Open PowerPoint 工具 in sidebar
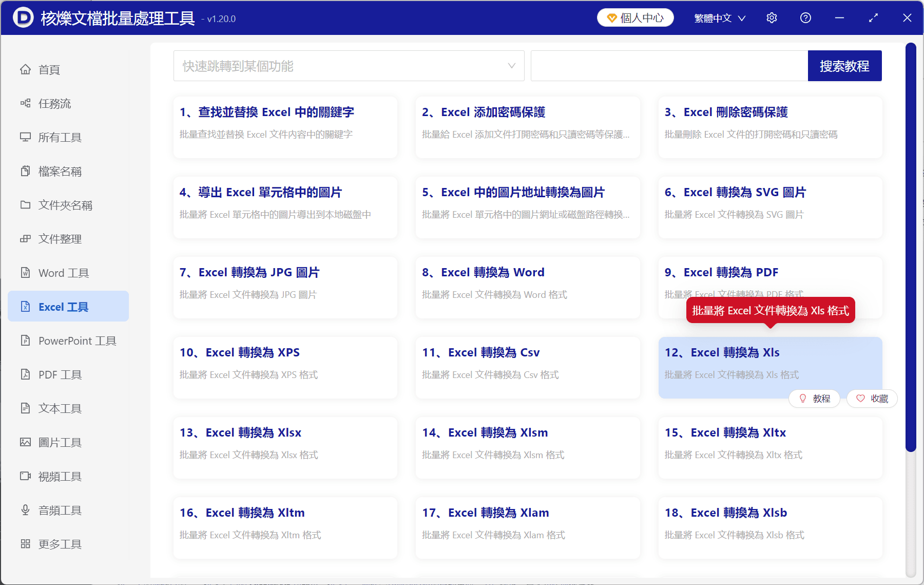 (x=77, y=341)
